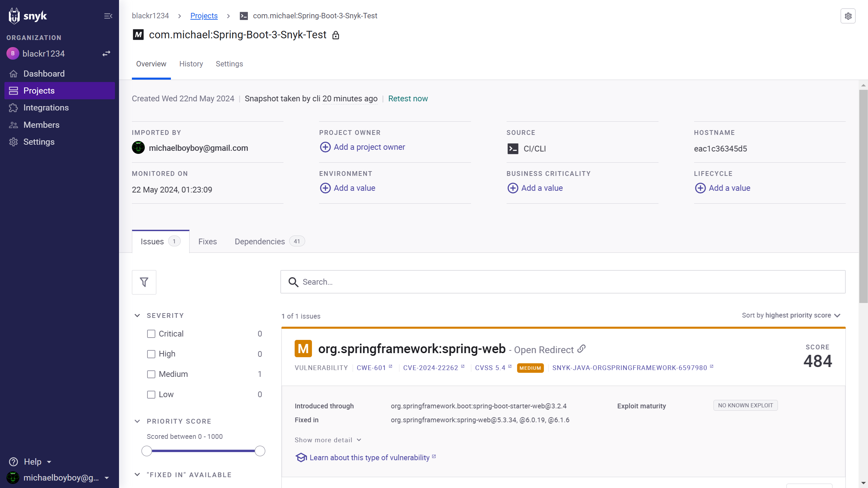Open the Projects sidebar item
Viewport: 868px width, 488px height.
pyautogui.click(x=60, y=90)
